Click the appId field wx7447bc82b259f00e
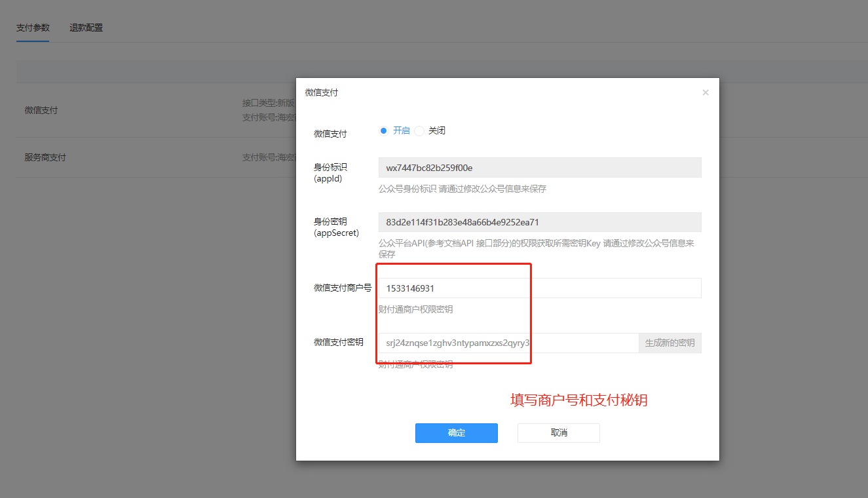The image size is (868, 498). (540, 167)
